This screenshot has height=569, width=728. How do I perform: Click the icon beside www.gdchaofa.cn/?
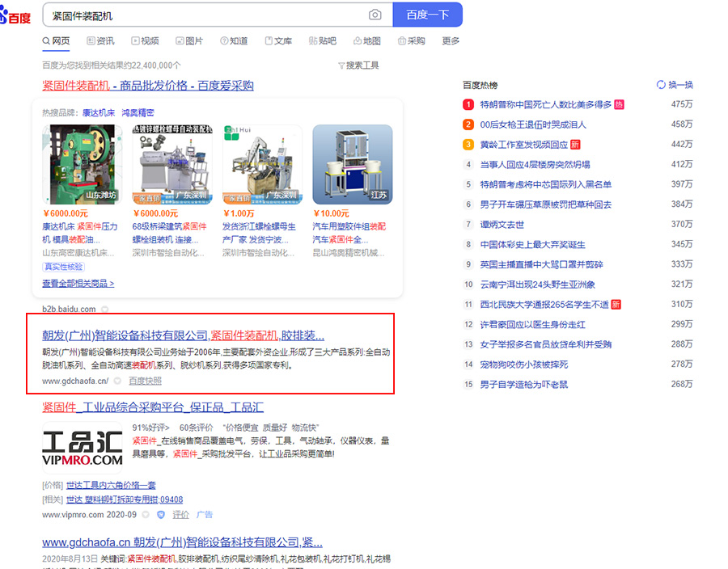(117, 381)
